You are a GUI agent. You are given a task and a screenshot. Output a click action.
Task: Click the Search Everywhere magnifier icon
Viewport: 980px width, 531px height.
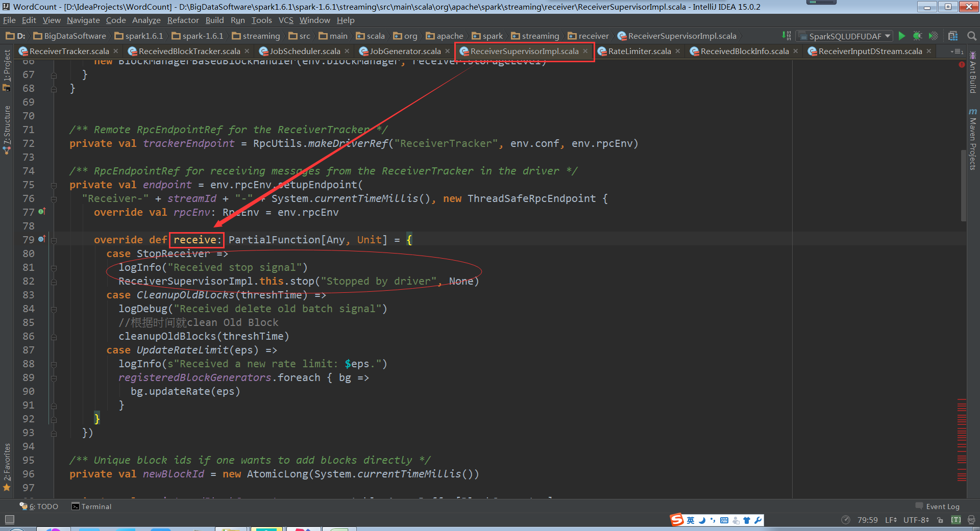(x=972, y=36)
